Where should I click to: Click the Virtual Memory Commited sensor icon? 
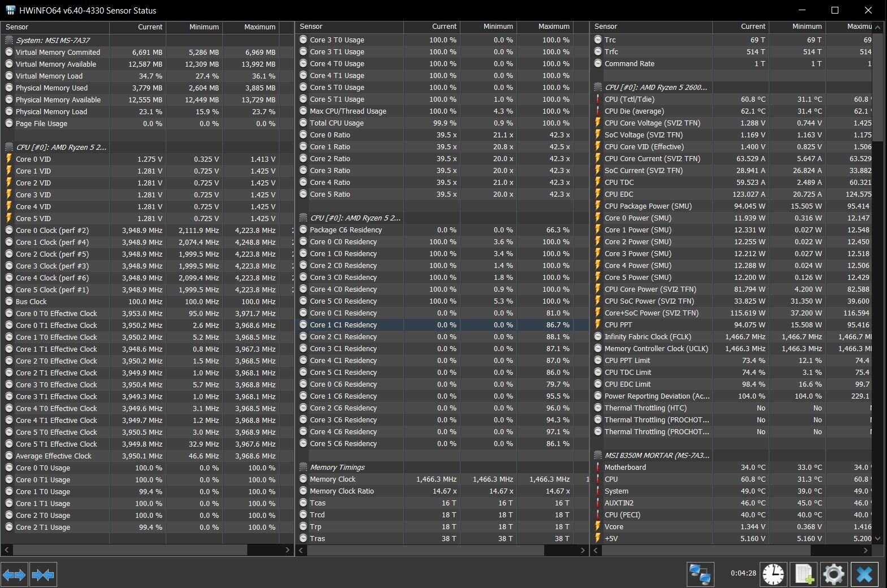click(x=9, y=52)
